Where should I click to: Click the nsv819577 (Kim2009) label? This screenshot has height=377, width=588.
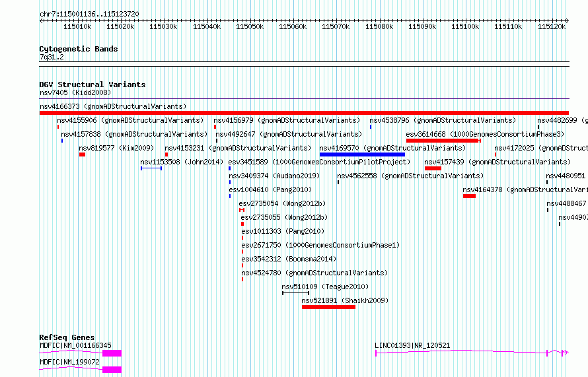pyautogui.click(x=116, y=148)
